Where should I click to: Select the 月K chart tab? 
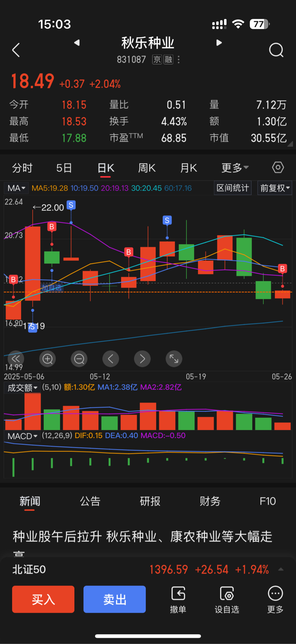click(x=188, y=168)
